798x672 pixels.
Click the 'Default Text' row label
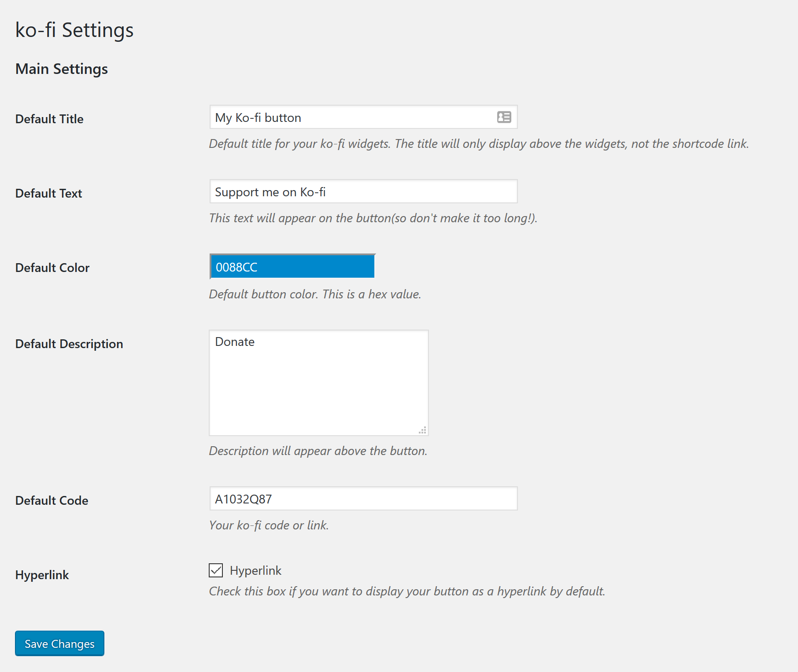tap(48, 193)
